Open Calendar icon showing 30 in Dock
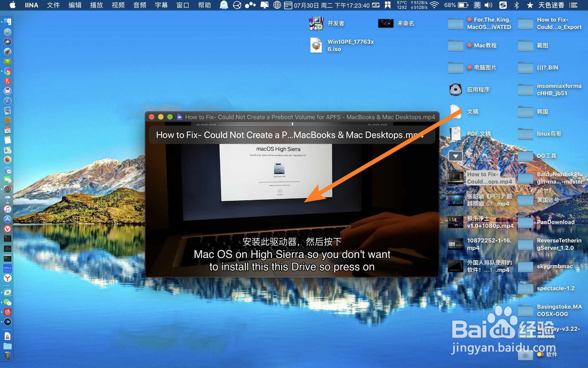Image resolution: width=588 pixels, height=368 pixels. 8,130
